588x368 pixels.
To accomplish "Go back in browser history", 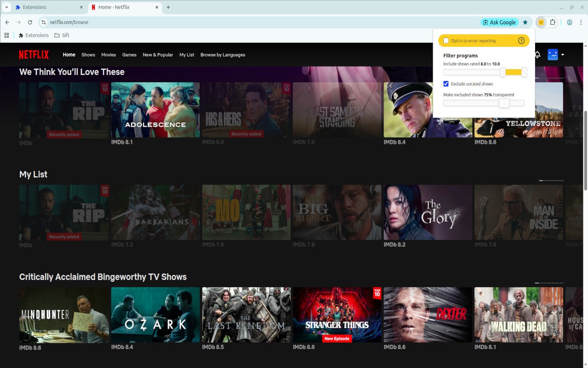I will click(7, 22).
